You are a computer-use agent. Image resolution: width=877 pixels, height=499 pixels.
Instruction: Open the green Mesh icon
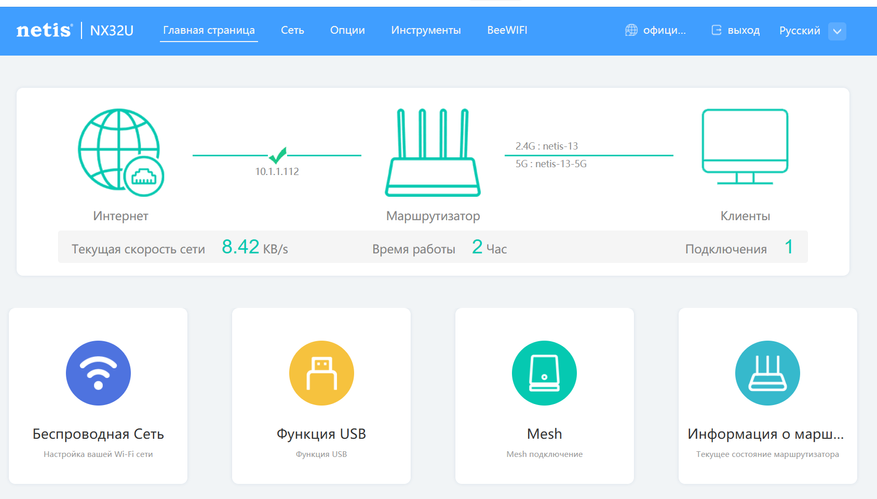(544, 373)
